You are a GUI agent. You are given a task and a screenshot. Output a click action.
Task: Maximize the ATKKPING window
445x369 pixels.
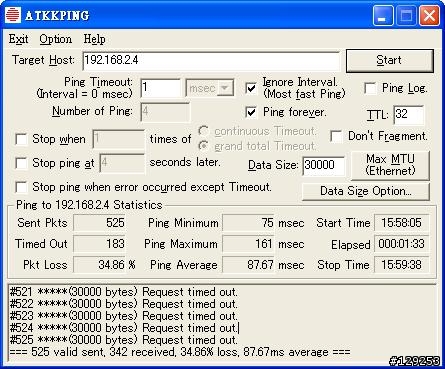406,16
